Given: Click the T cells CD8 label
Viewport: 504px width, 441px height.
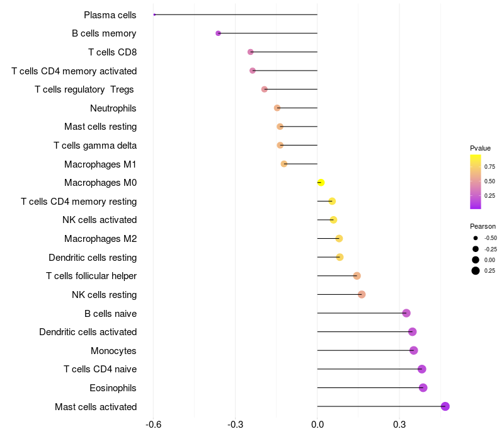Looking at the screenshot, I should point(113,52).
